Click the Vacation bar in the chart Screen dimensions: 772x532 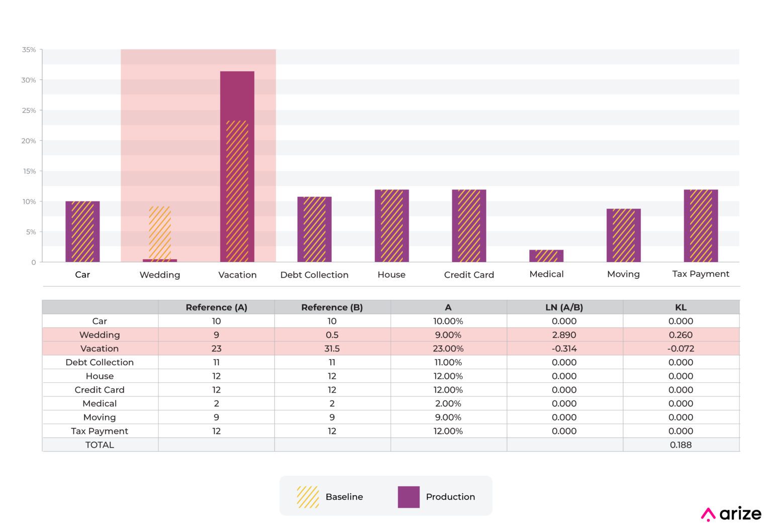(x=237, y=166)
